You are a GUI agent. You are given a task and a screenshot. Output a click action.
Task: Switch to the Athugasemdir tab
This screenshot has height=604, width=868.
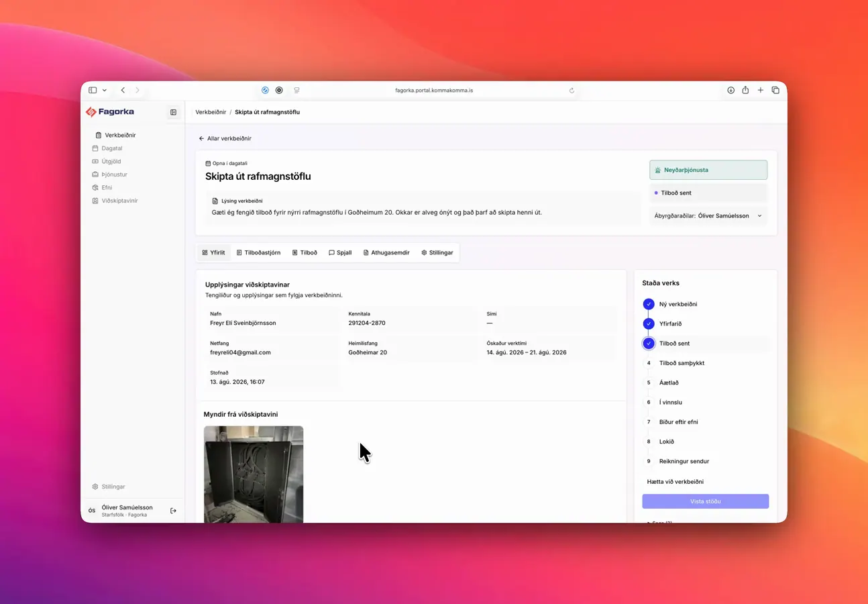pyautogui.click(x=386, y=253)
